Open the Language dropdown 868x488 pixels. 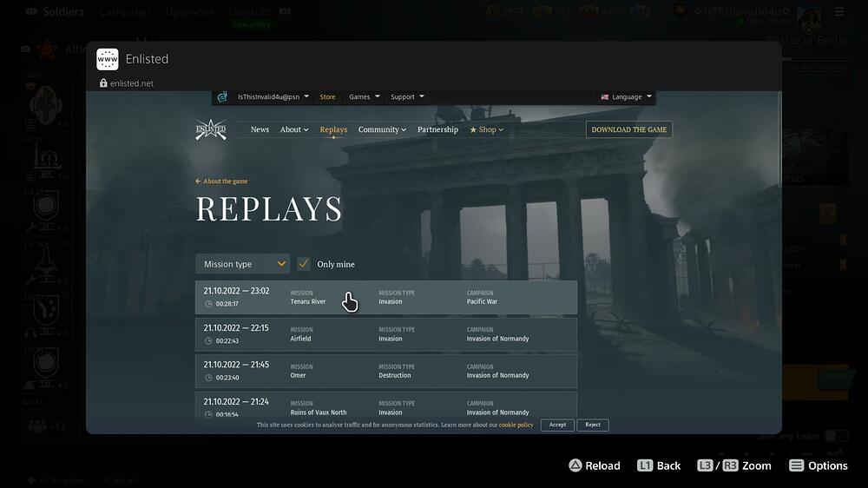(x=627, y=97)
